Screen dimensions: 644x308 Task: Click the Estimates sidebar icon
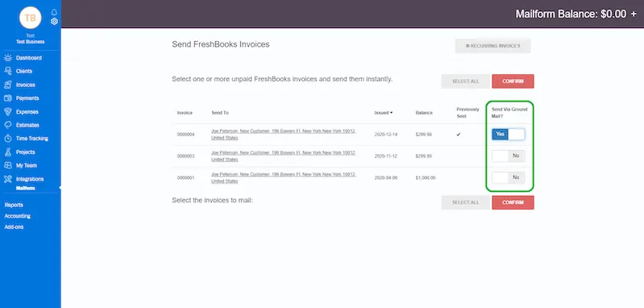pyautogui.click(x=8, y=125)
